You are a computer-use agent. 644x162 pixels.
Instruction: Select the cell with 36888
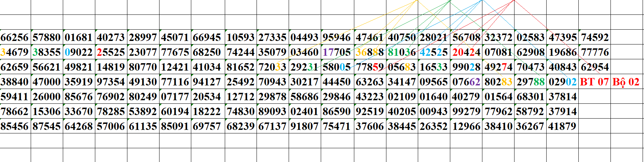(x=370, y=52)
